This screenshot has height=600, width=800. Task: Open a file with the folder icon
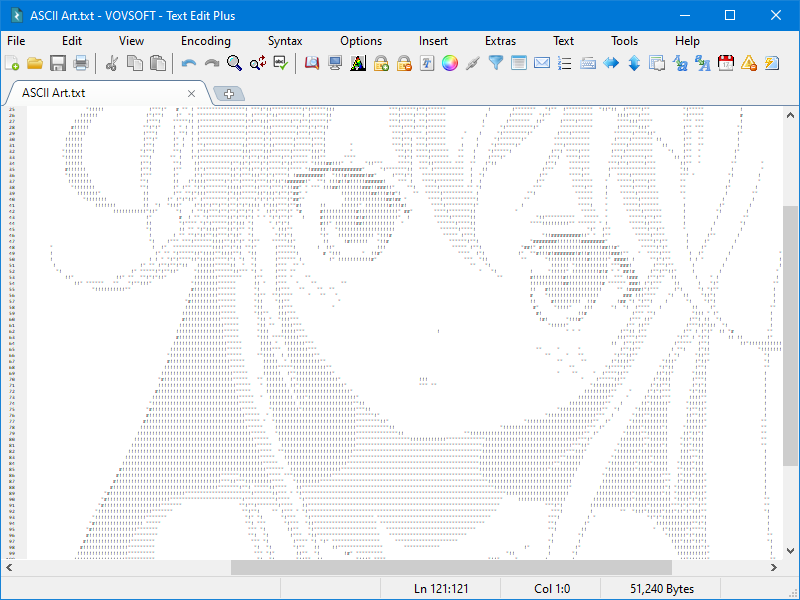point(35,63)
